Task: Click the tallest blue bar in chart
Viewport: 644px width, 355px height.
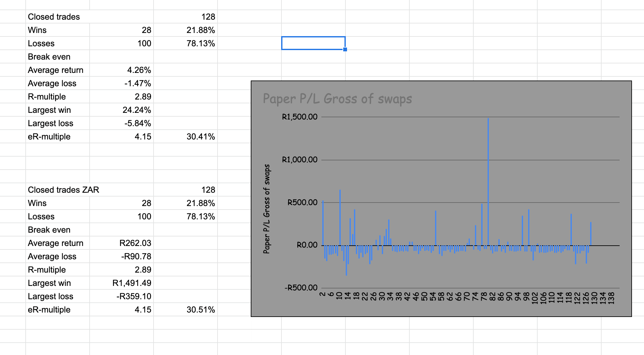Action: 488,181
